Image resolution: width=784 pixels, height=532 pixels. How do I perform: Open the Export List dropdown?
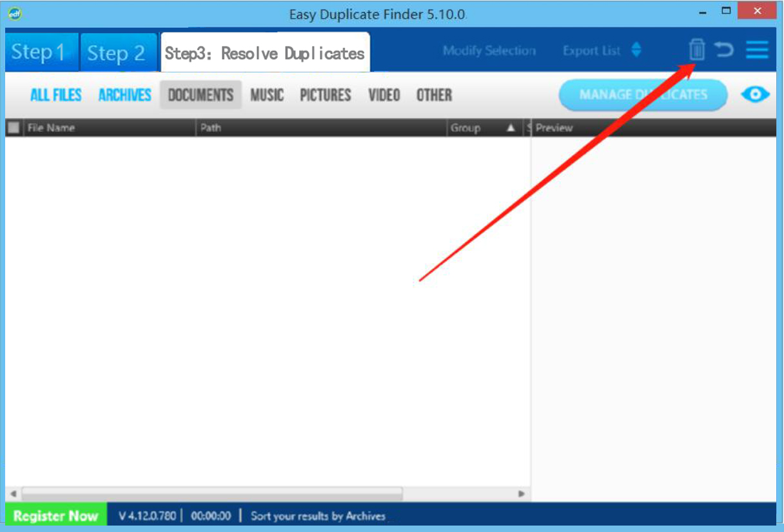click(x=602, y=50)
